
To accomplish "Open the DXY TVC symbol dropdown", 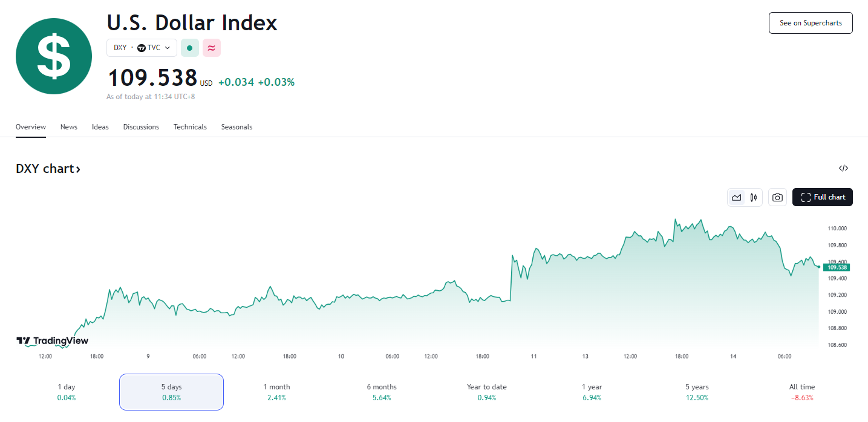I will pos(142,48).
